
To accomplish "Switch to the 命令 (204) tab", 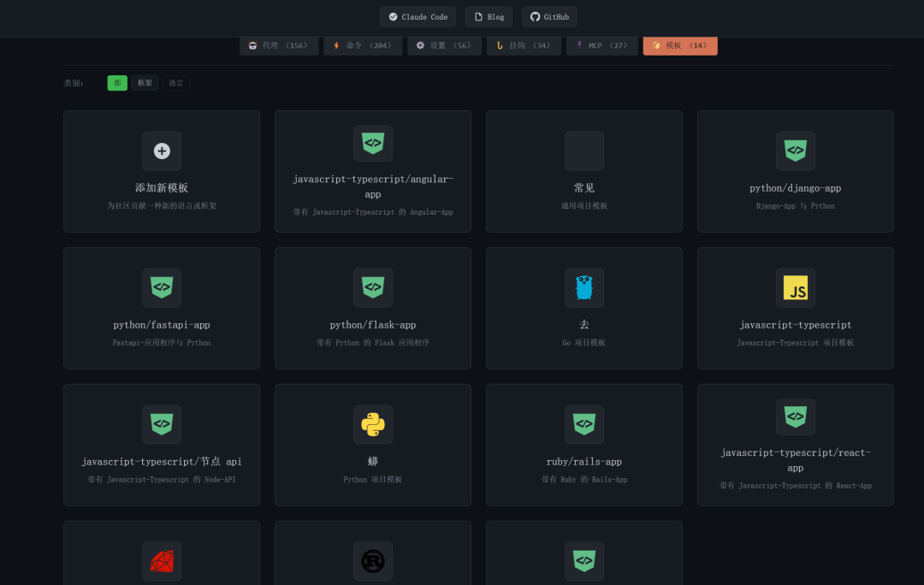I will (x=363, y=45).
